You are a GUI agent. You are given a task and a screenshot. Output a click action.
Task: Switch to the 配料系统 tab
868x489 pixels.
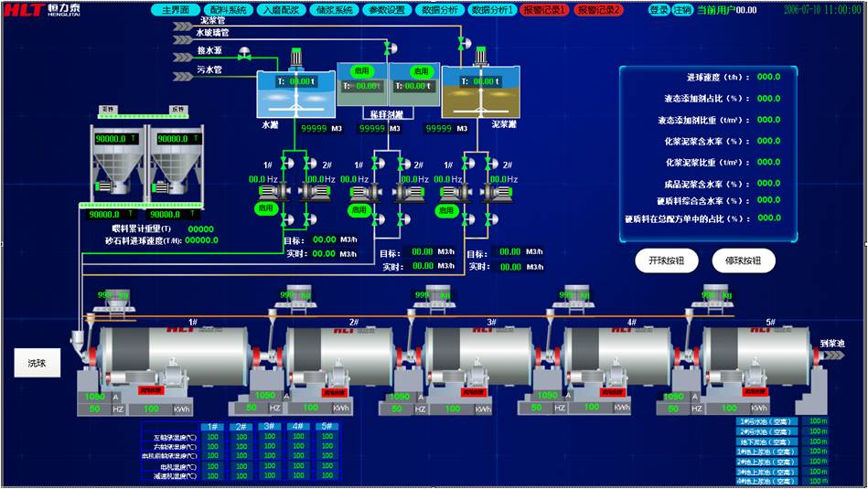(229, 10)
